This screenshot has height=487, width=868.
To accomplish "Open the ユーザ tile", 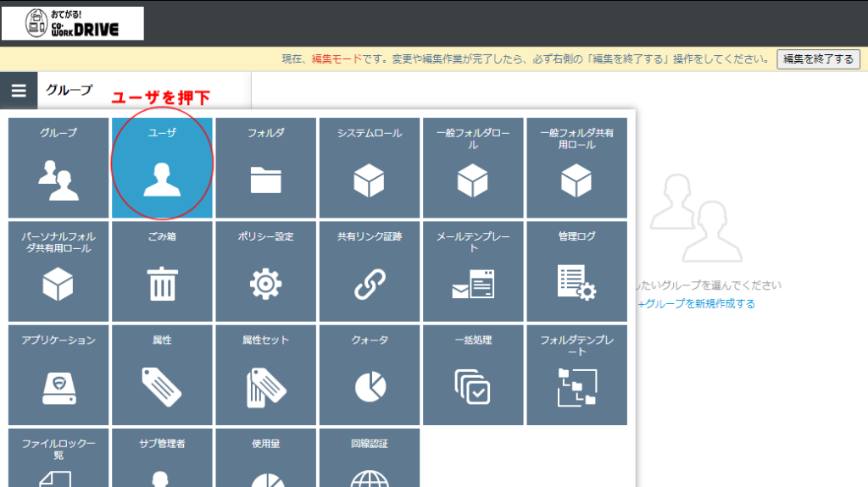I will click(x=162, y=168).
